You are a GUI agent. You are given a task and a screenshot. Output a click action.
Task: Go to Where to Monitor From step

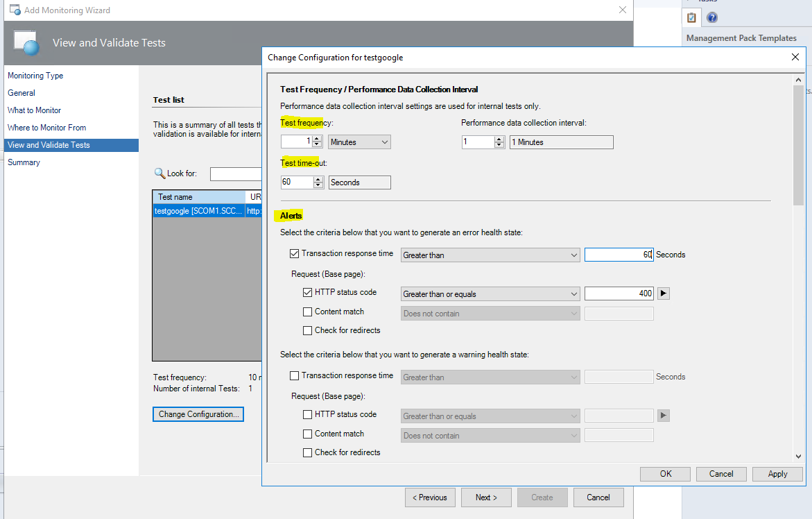point(46,128)
